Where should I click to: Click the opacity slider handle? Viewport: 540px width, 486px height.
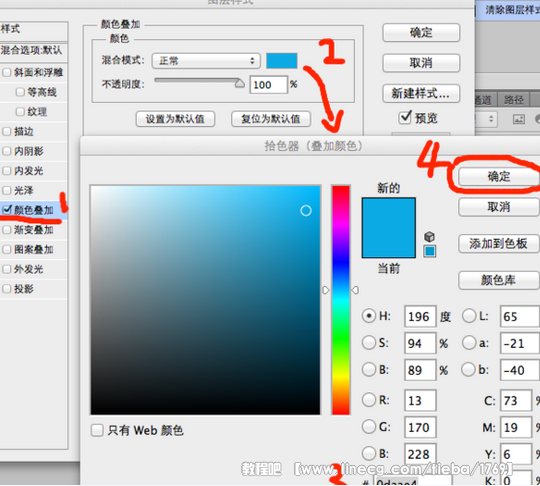239,83
